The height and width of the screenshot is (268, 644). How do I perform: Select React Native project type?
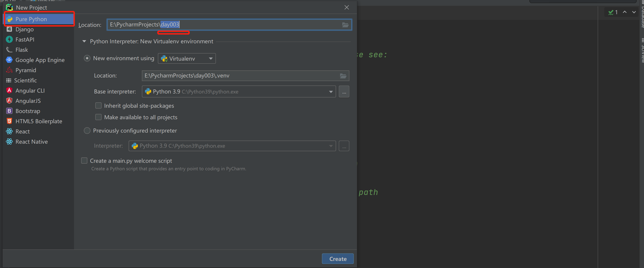tap(39, 142)
